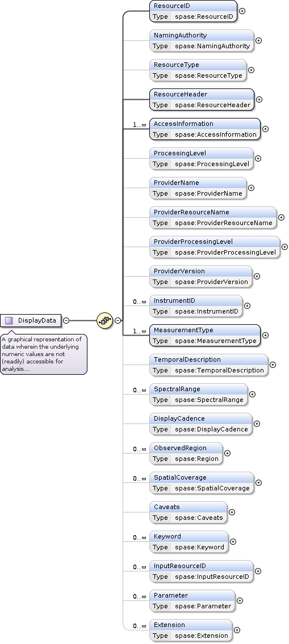
Task: Click the plus icon beside Extension
Action: [x=237, y=630]
